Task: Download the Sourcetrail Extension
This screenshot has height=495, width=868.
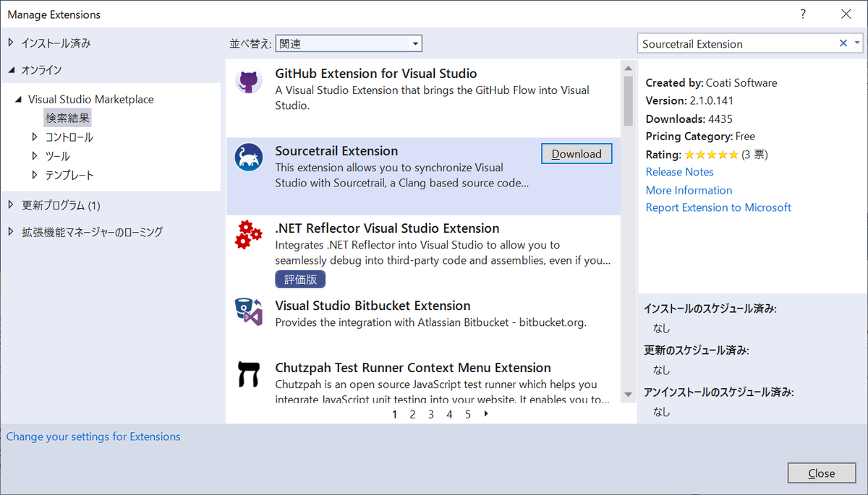Action: (x=576, y=154)
